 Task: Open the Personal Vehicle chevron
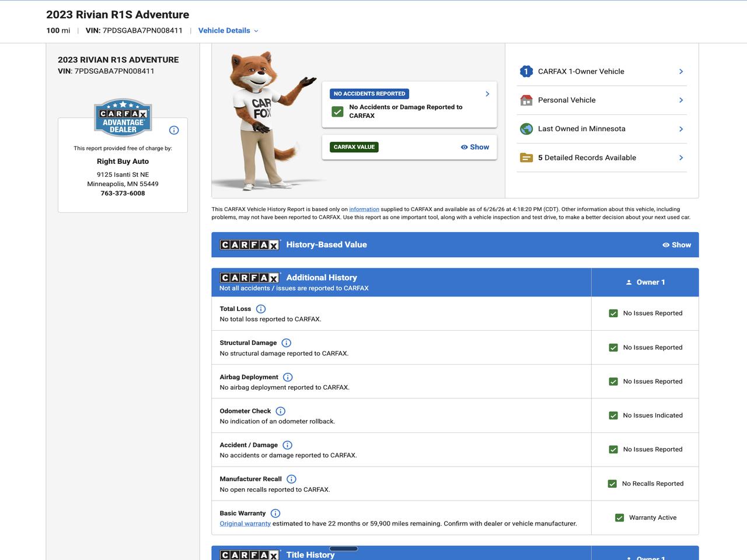click(x=681, y=100)
